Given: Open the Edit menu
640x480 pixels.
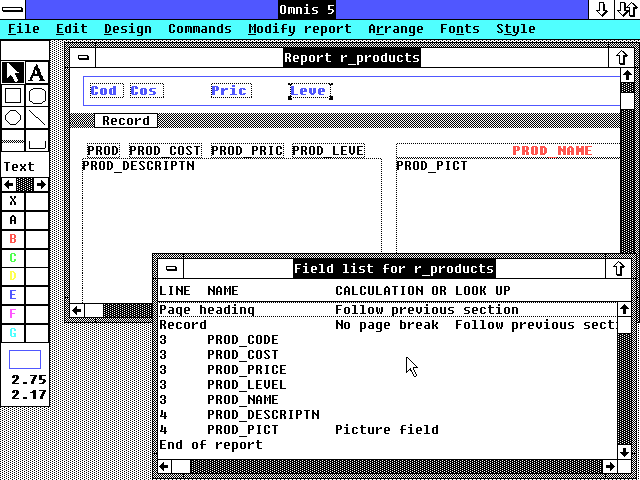Looking at the screenshot, I should point(72,29).
